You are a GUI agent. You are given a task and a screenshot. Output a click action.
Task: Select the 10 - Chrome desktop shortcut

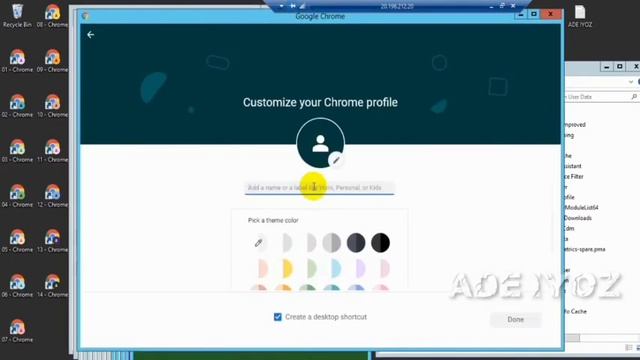point(52,106)
